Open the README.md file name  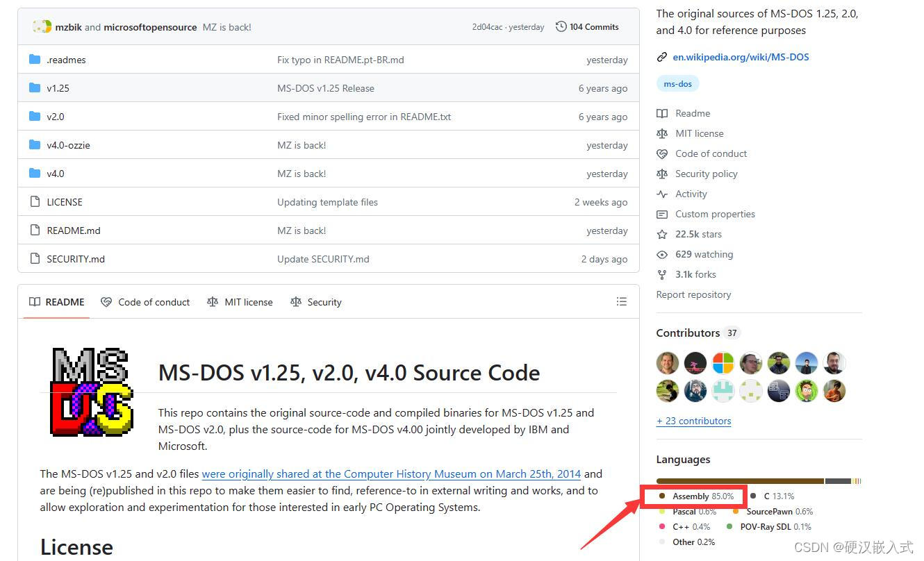pos(73,231)
